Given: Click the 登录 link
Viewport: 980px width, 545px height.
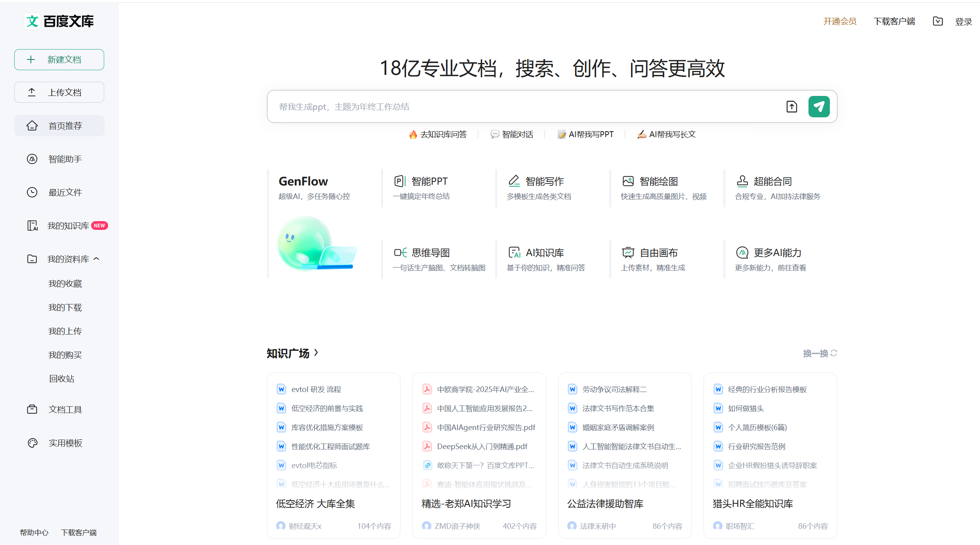Looking at the screenshot, I should click(x=963, y=21).
